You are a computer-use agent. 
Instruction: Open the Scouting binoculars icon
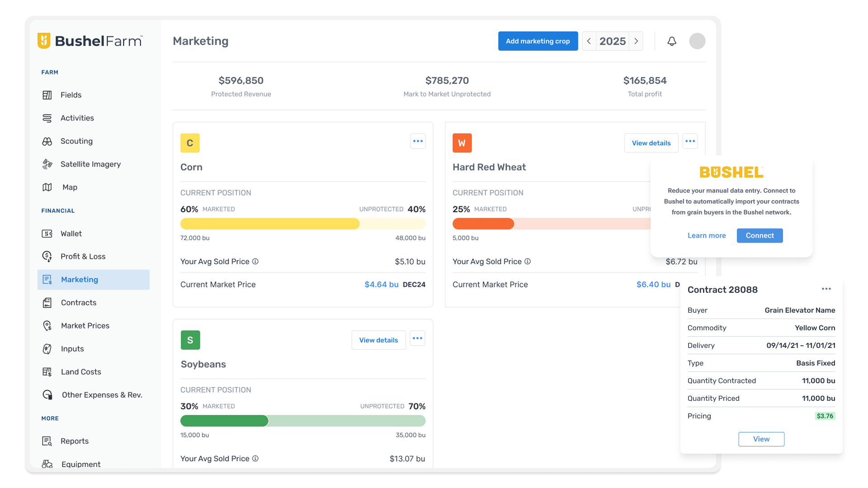point(47,141)
